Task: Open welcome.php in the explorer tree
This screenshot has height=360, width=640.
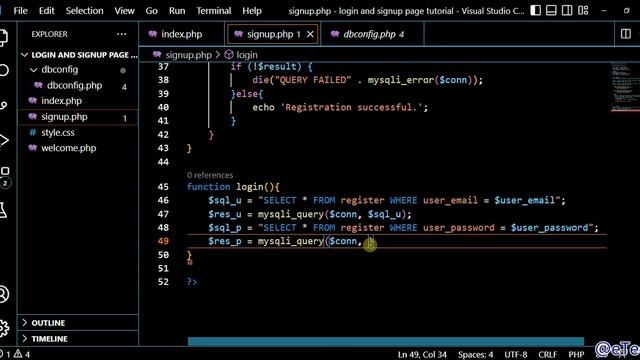Action: coord(69,148)
